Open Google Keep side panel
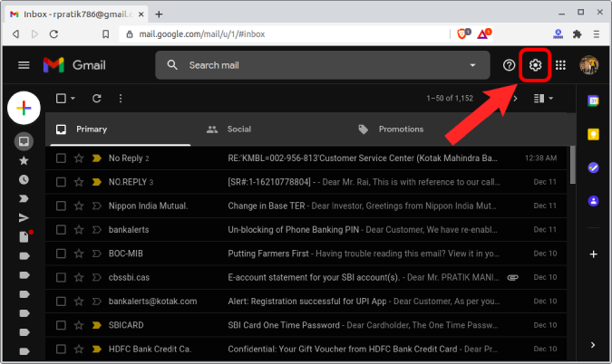The image size is (612, 364). point(593,134)
